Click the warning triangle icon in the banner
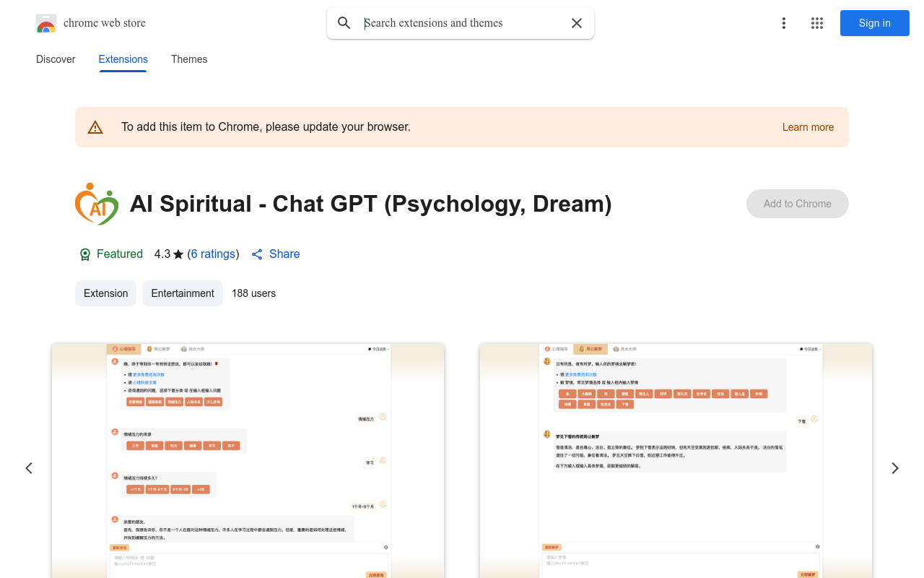The height and width of the screenshot is (578, 924). click(x=95, y=127)
